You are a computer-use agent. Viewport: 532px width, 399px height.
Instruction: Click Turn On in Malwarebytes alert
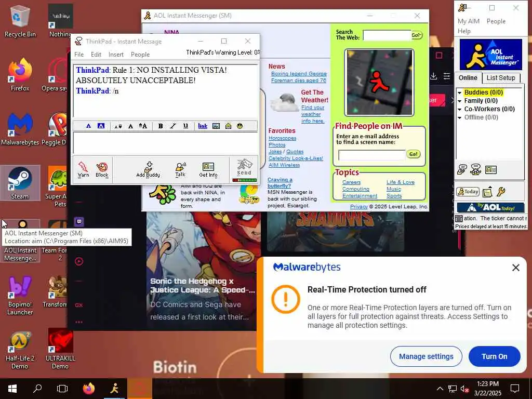pyautogui.click(x=495, y=356)
